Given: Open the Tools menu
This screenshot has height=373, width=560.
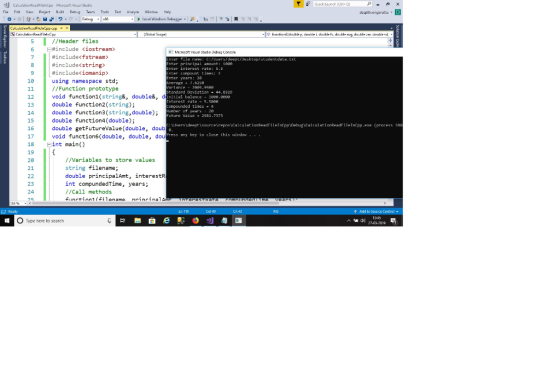Looking at the screenshot, I should [105, 12].
